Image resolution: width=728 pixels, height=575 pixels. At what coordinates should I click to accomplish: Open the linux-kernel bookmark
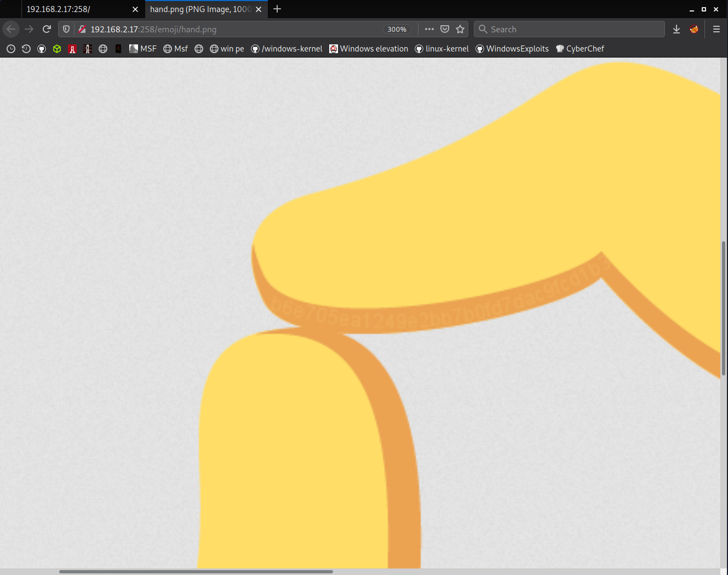pos(442,49)
